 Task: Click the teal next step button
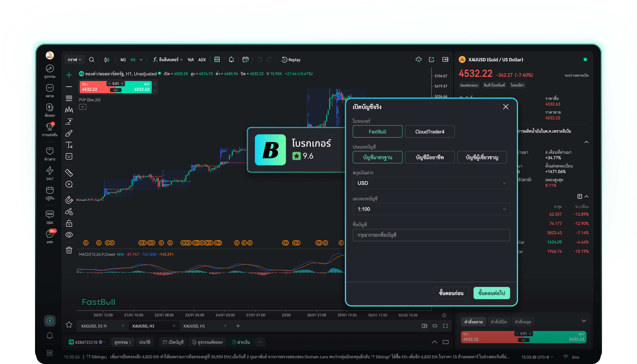(x=492, y=293)
